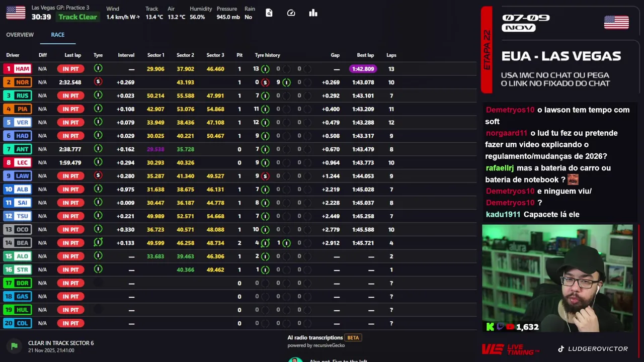Sort by the Best lap column header
Screen dimensions: 644x362
tap(365, 55)
